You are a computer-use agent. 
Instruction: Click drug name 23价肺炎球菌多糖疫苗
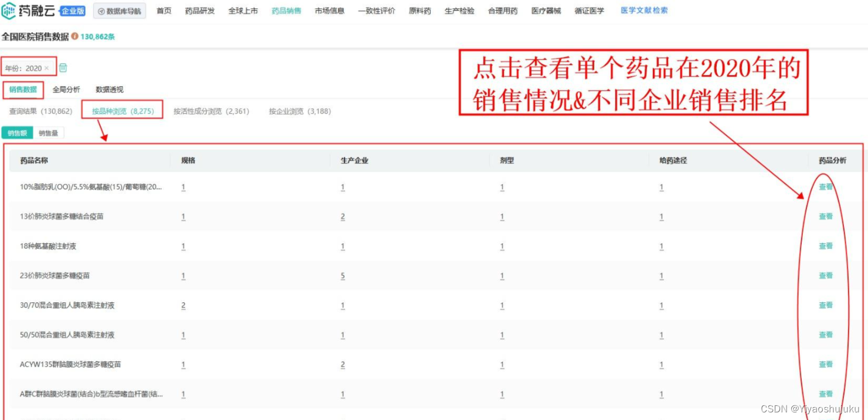coord(55,275)
